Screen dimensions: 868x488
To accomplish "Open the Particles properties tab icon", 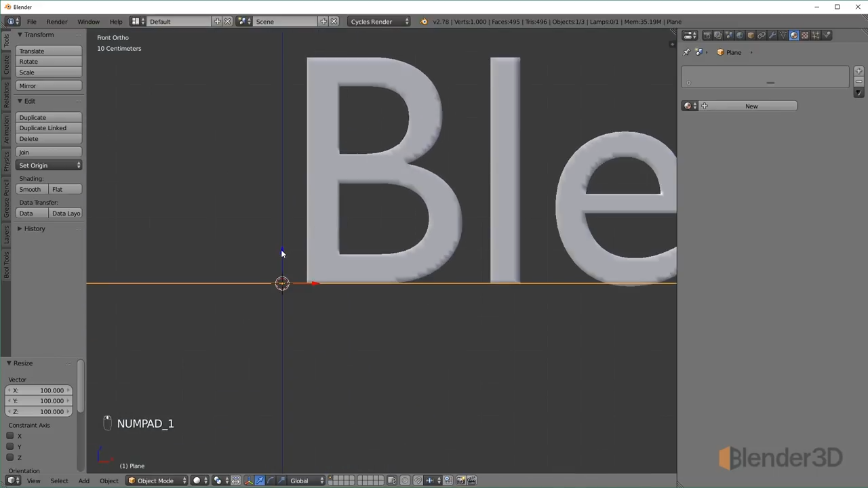I will pos(816,35).
